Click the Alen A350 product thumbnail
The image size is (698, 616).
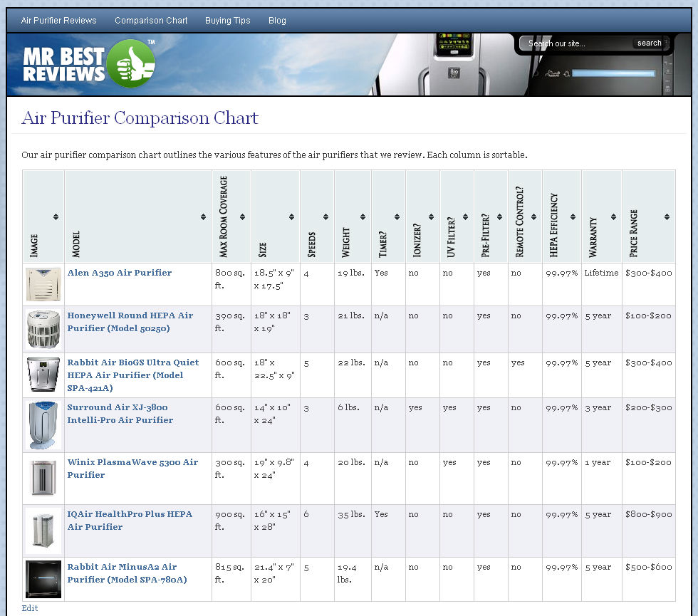click(x=43, y=284)
